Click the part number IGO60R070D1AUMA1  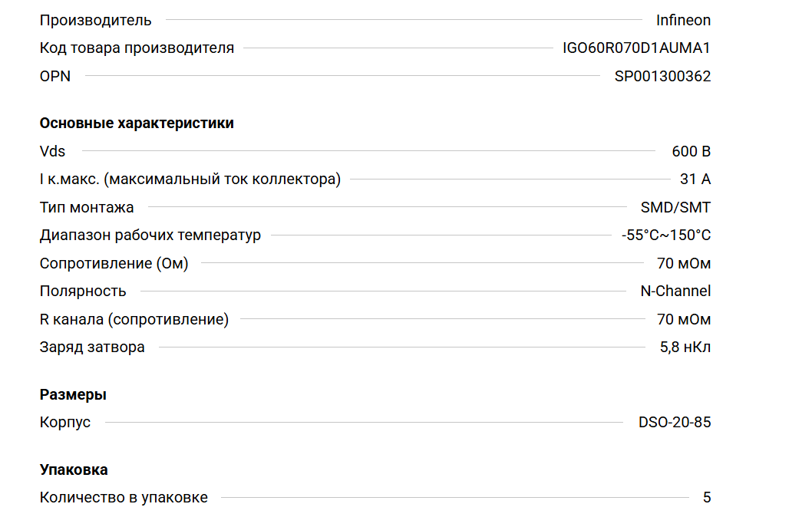[636, 48]
